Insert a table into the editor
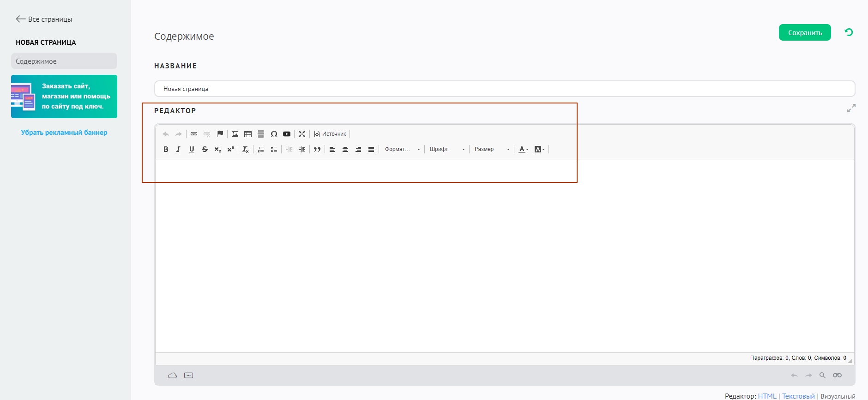The height and width of the screenshot is (400, 868). click(x=248, y=134)
